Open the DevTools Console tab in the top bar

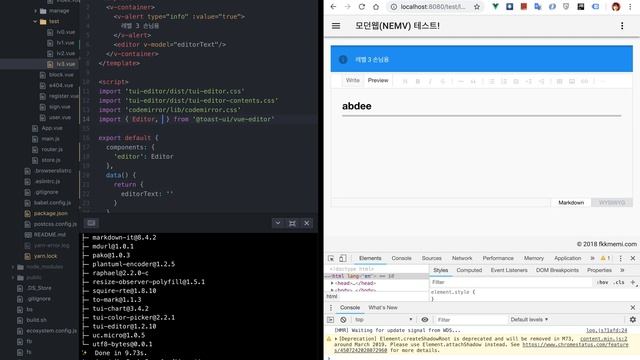[x=401, y=258]
